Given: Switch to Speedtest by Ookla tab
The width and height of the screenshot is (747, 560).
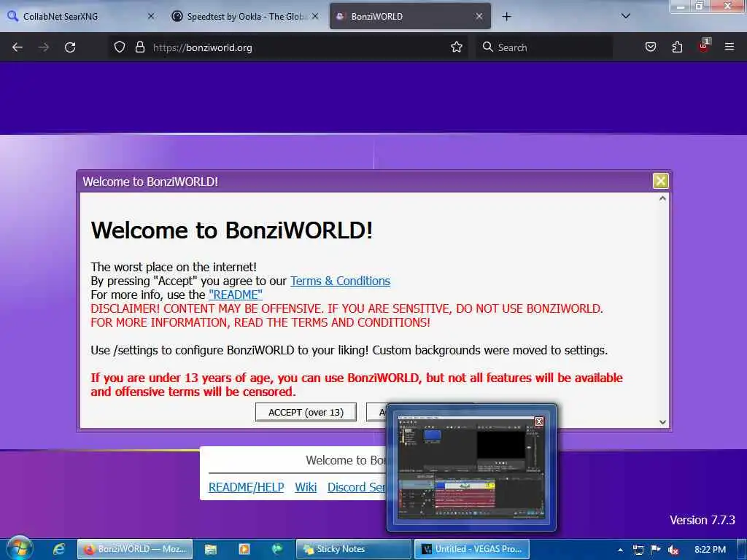Looking at the screenshot, I should tap(244, 17).
